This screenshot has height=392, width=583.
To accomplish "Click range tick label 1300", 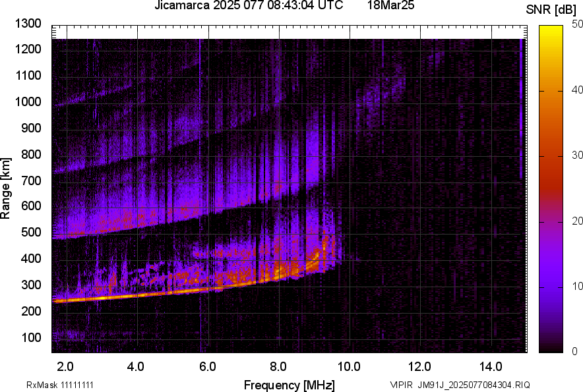I will tap(28, 24).
